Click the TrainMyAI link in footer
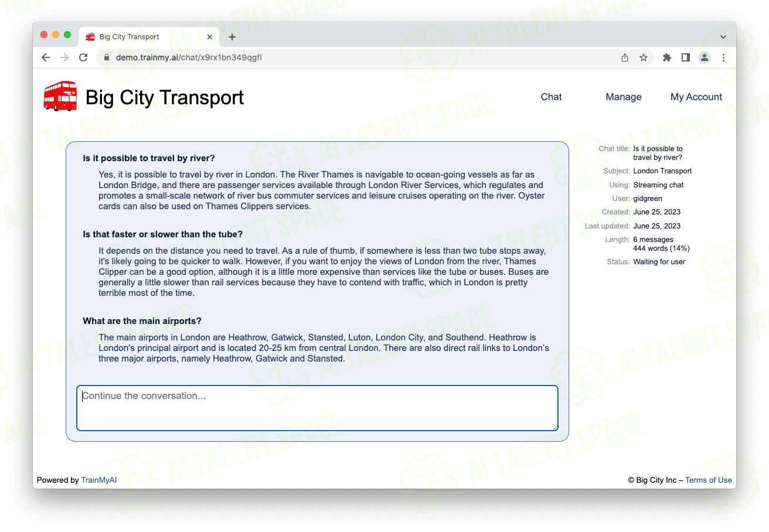This screenshot has width=769, height=532. coord(99,480)
